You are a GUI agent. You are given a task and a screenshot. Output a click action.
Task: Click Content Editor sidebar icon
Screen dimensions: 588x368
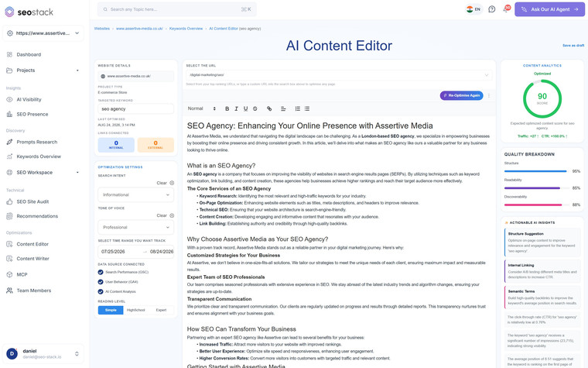coord(9,244)
